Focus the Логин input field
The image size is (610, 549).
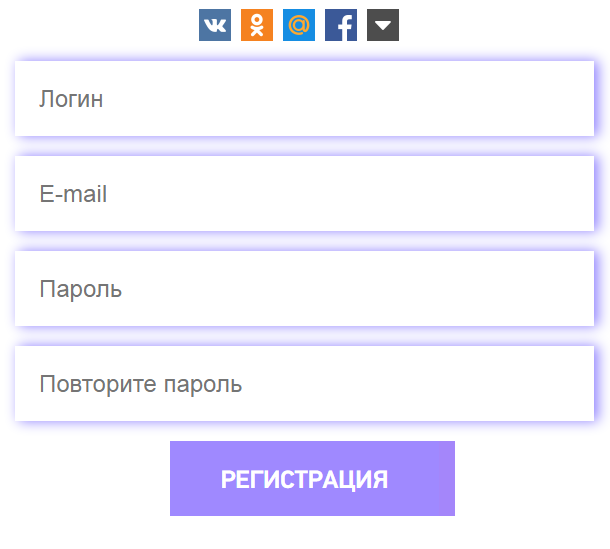[x=304, y=98]
